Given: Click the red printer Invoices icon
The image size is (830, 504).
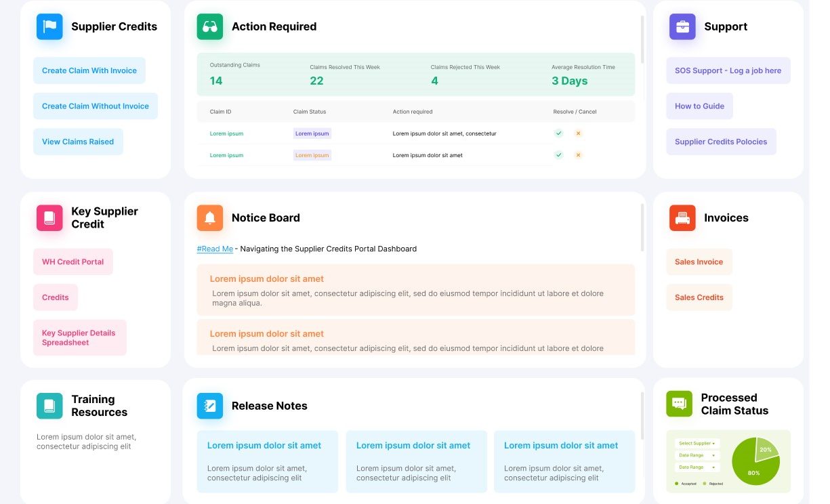Looking at the screenshot, I should pyautogui.click(x=682, y=217).
